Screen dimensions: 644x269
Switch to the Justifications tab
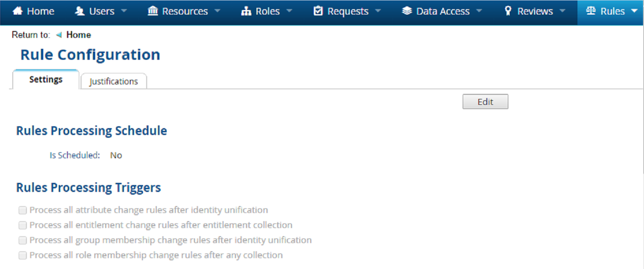point(113,82)
